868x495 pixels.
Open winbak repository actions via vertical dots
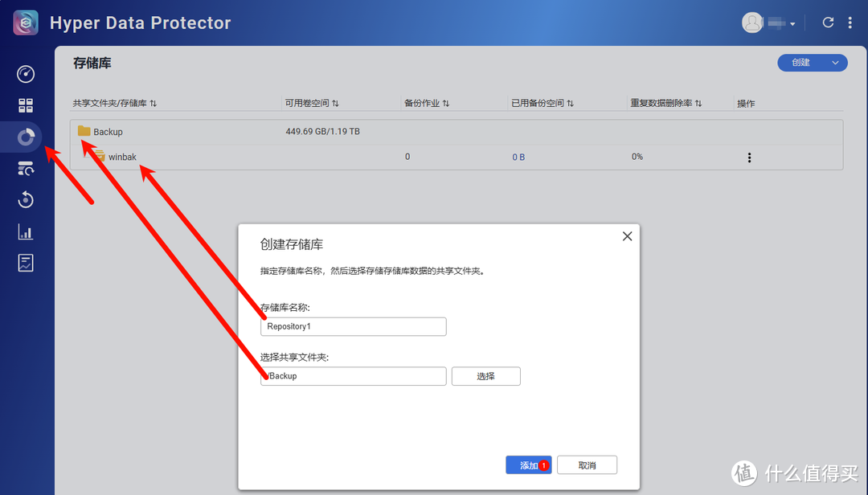pyautogui.click(x=749, y=157)
